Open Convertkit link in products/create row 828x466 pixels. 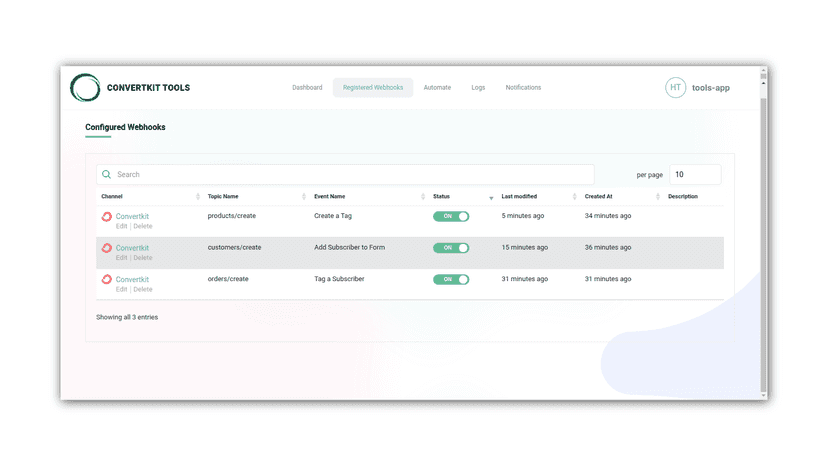coord(132,216)
